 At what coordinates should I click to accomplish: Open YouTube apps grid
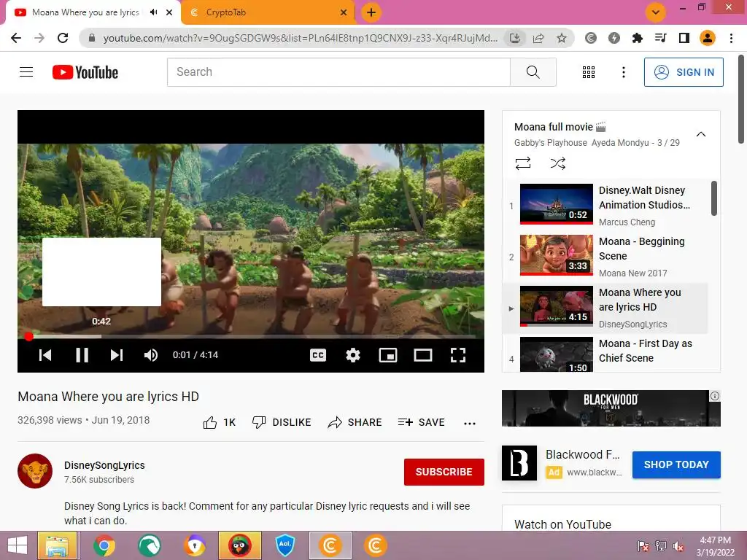[589, 72]
